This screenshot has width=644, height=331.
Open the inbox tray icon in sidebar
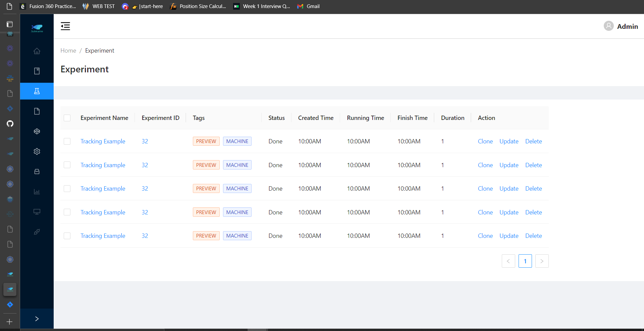(x=37, y=172)
